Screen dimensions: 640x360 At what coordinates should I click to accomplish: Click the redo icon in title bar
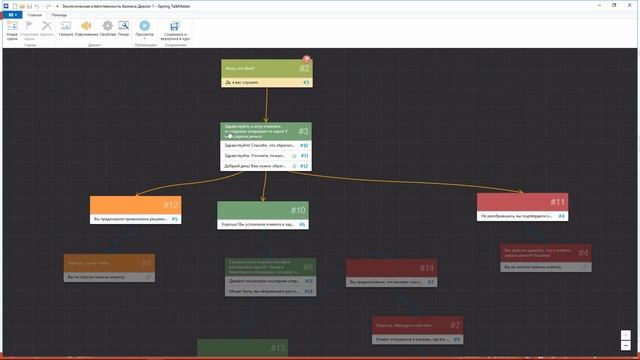click(48, 6)
